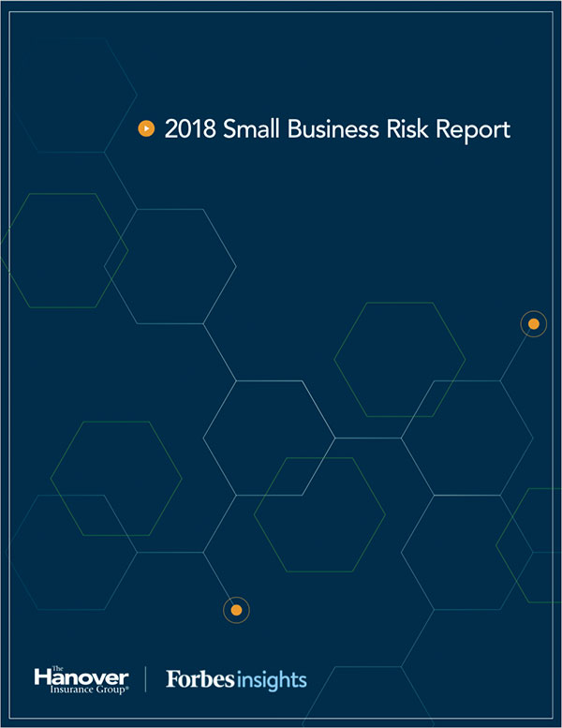Click the Forbes Insights logo
Screen dimensions: 562x728
coord(236,679)
